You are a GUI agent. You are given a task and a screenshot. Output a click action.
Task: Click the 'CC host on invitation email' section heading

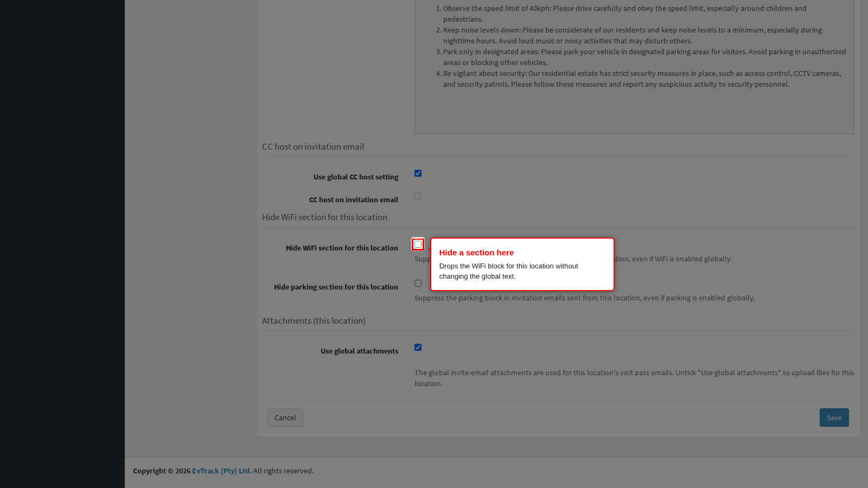(313, 146)
